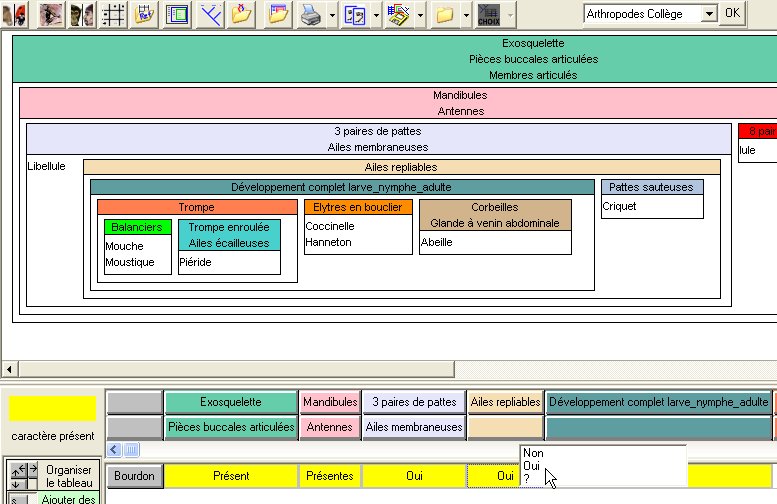Select 'Oui' in the open list
This screenshot has height=504, width=777.
pyautogui.click(x=532, y=466)
